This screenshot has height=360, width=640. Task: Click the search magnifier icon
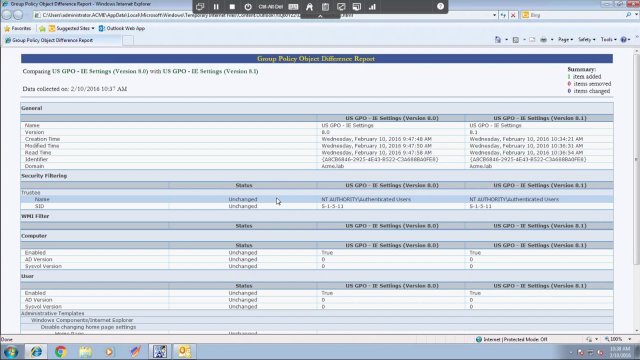628,15
